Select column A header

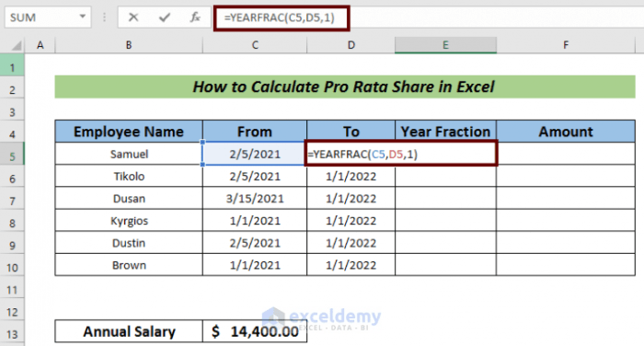[40, 45]
